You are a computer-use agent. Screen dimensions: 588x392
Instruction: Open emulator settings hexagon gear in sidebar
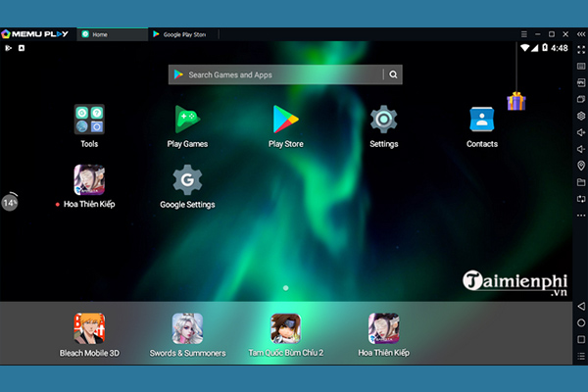(581, 116)
